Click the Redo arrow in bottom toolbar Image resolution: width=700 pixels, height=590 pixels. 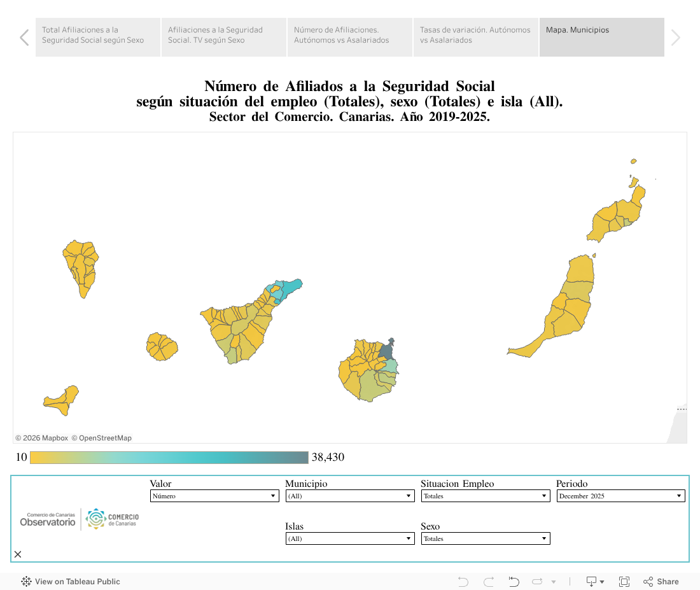pyautogui.click(x=489, y=582)
